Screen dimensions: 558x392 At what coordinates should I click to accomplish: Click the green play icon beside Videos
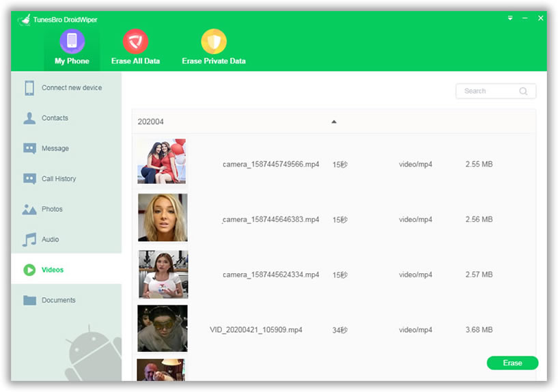click(x=29, y=270)
